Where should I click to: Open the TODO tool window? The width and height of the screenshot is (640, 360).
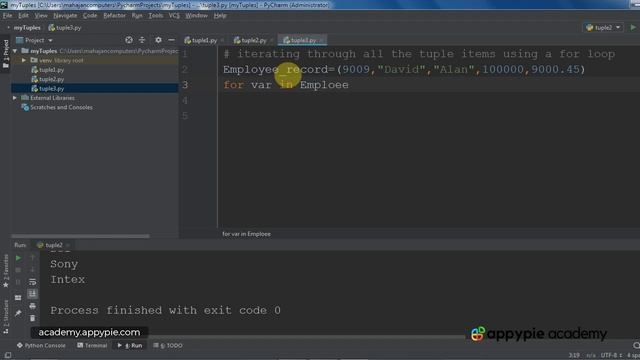click(x=168, y=345)
